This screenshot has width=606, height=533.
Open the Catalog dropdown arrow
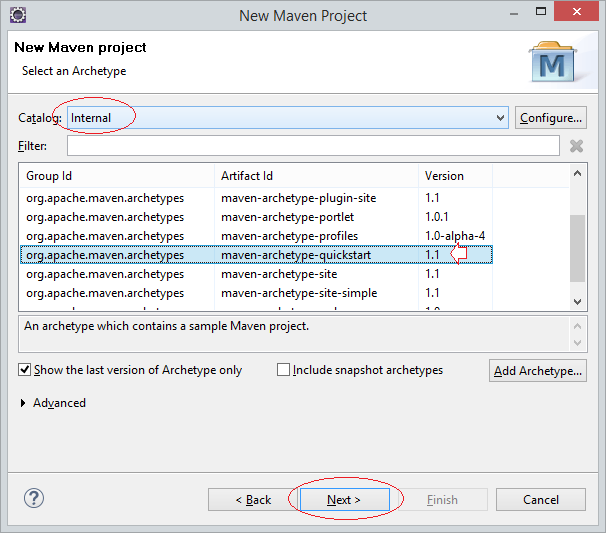(500, 117)
